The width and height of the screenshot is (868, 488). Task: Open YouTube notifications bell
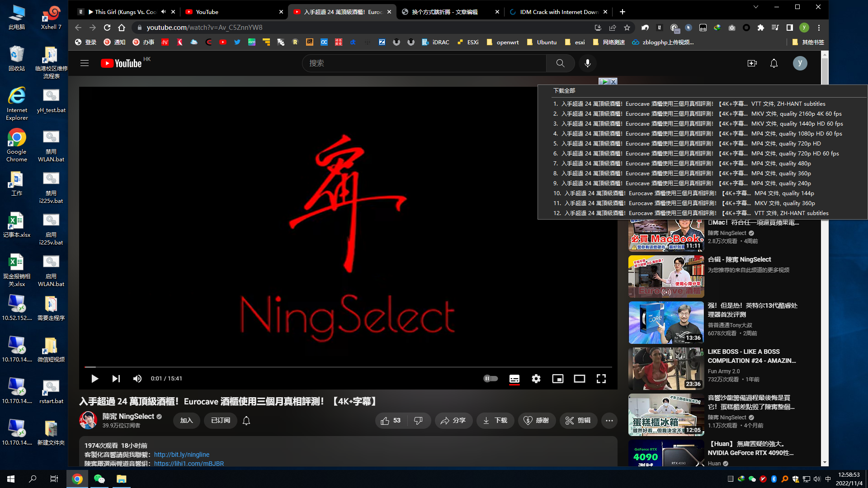pos(774,63)
